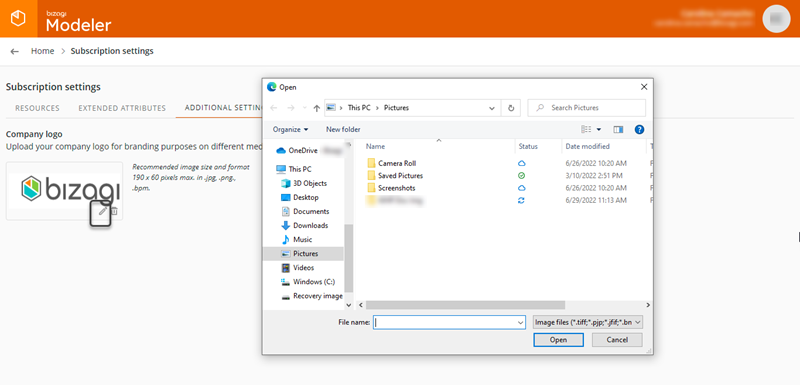Open the Image files type dropdown
The width and height of the screenshot is (800, 385).
click(x=587, y=322)
